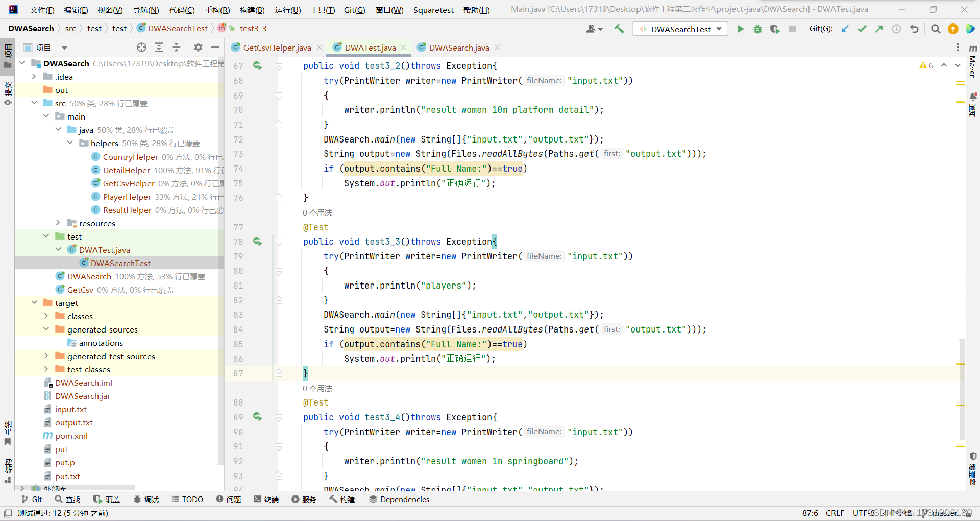980x521 pixels.
Task: Click 0 个用法 hint above test3_3
Action: point(317,212)
